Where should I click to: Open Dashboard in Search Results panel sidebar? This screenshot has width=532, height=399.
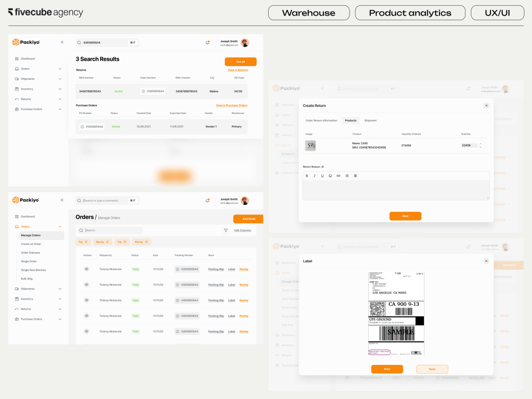click(28, 59)
